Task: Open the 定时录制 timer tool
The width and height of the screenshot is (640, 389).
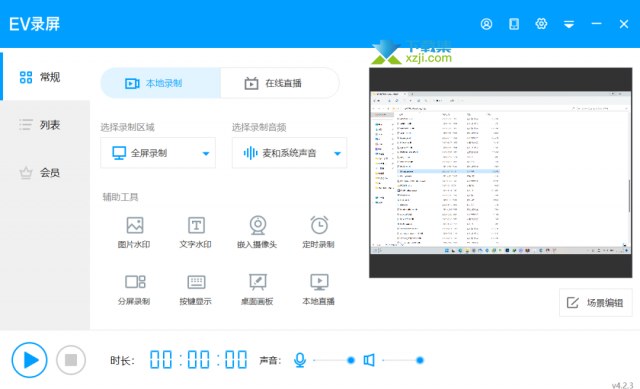Action: [318, 232]
